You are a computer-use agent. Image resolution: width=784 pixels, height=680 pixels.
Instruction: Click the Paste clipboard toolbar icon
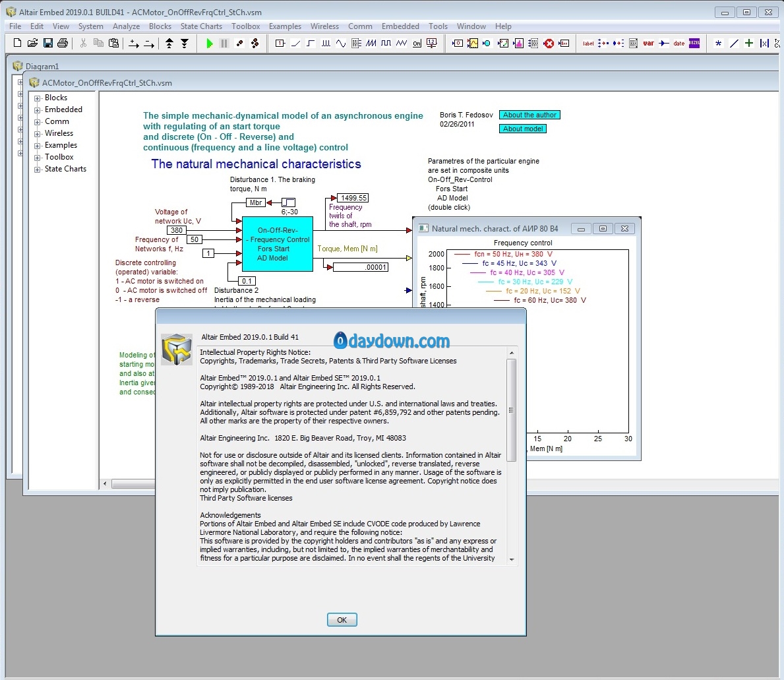pyautogui.click(x=114, y=43)
